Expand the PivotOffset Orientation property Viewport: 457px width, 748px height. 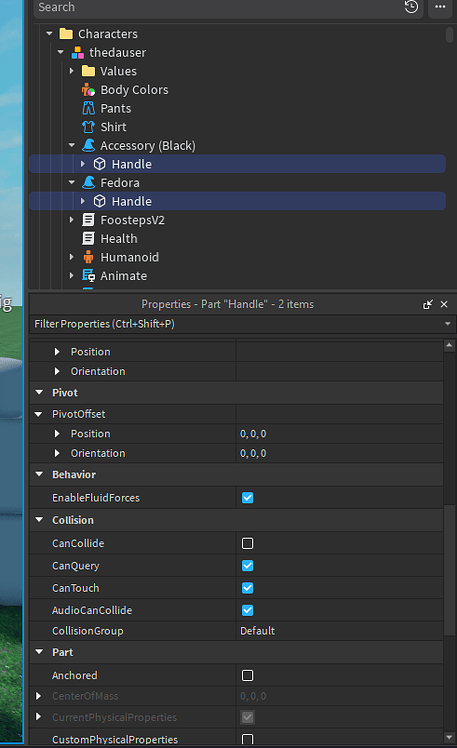pos(57,453)
